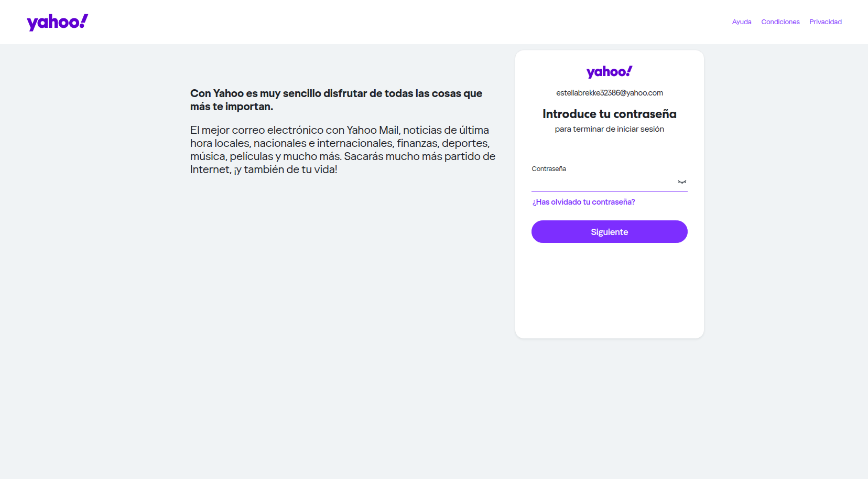Click the Introduce tu contraseña heading
868x479 pixels.
point(610,114)
